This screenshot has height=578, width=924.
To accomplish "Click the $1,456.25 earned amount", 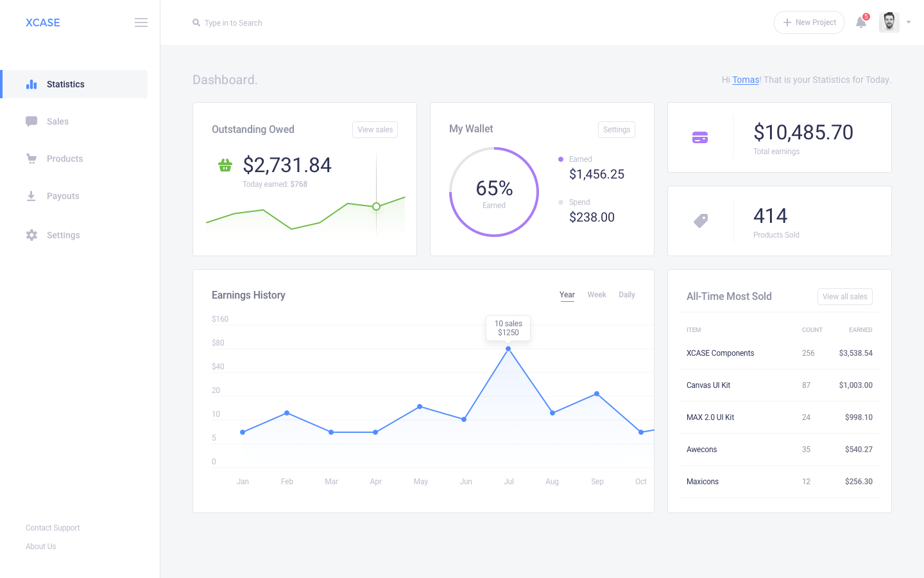I will [597, 175].
